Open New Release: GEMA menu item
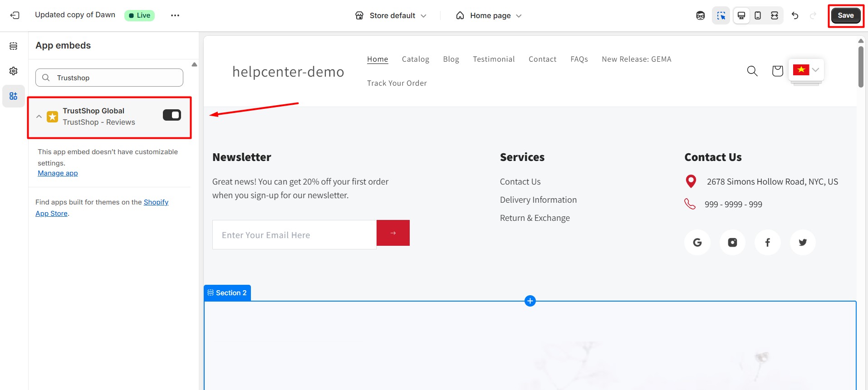868x390 pixels. (x=637, y=59)
